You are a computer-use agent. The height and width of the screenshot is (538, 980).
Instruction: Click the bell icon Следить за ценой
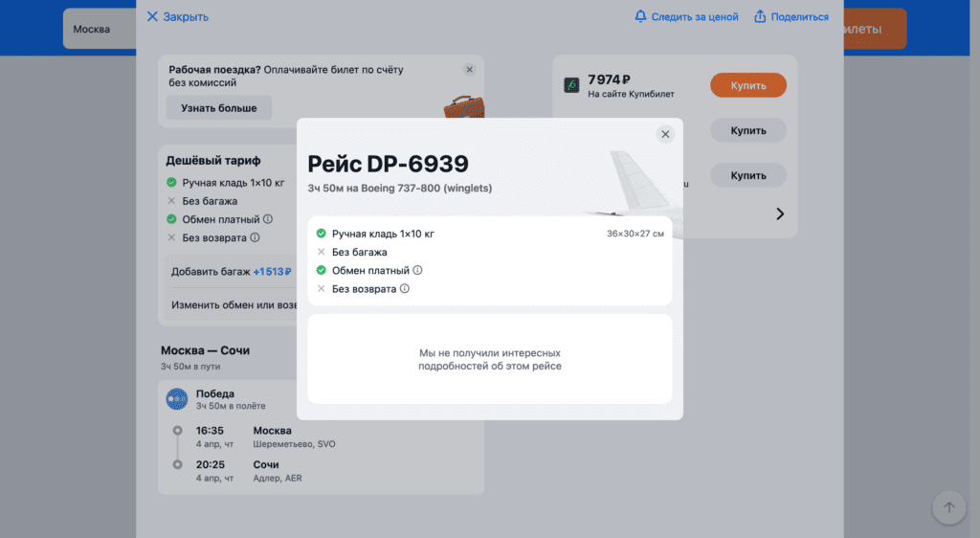click(x=640, y=16)
